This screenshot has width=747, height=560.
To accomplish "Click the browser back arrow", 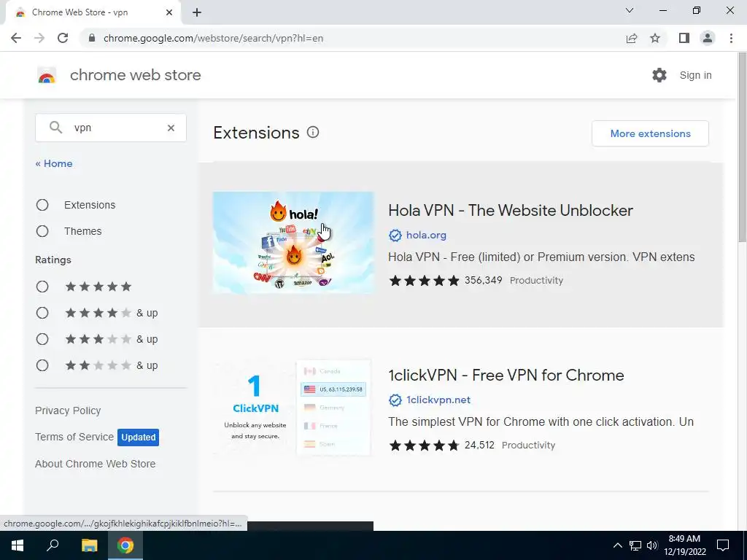I will point(16,38).
